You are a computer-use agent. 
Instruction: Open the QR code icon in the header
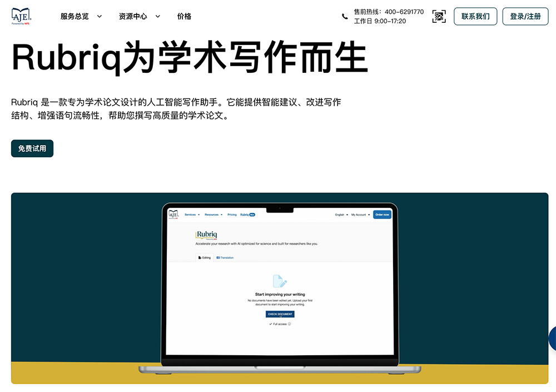[439, 17]
